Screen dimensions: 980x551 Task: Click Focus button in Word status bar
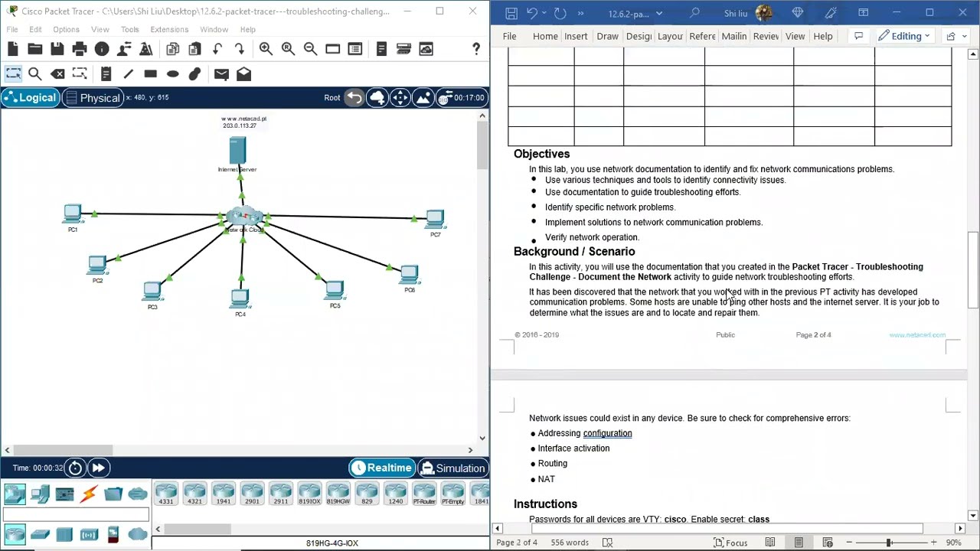pyautogui.click(x=730, y=543)
